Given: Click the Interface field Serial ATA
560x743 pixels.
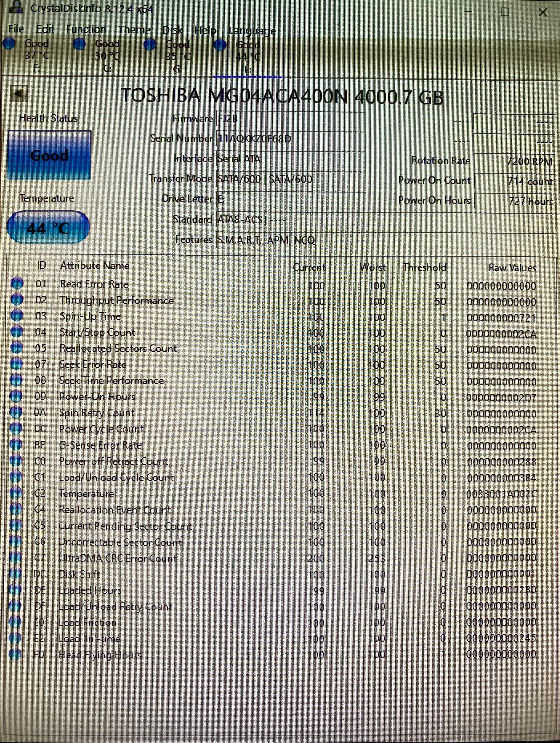Looking at the screenshot, I should pyautogui.click(x=291, y=159).
